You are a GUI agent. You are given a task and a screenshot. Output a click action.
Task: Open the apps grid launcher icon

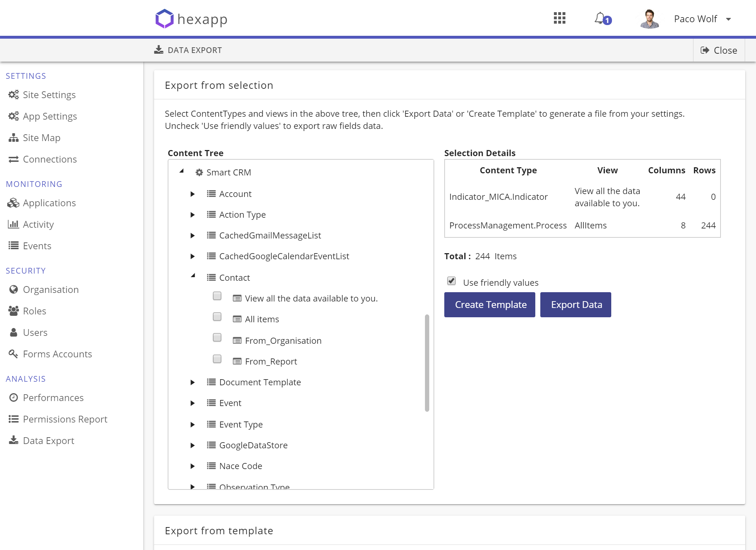(559, 18)
